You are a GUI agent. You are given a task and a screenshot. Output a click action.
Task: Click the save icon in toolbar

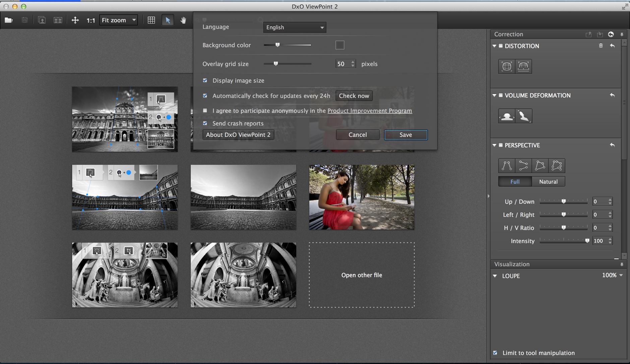click(24, 20)
